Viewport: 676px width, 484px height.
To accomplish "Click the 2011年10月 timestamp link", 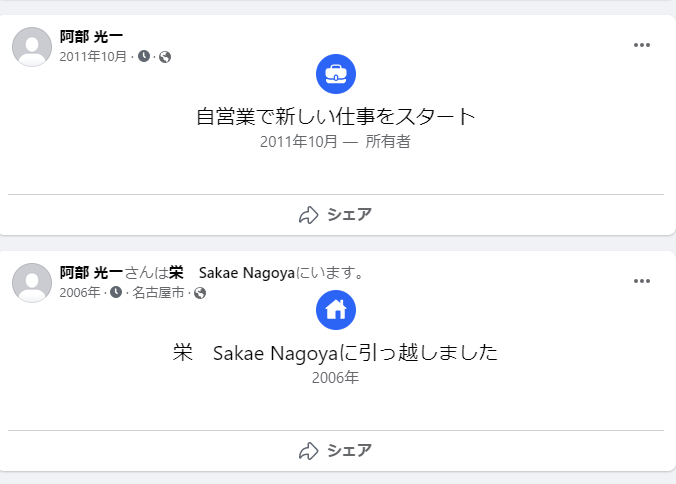I will [x=93, y=56].
